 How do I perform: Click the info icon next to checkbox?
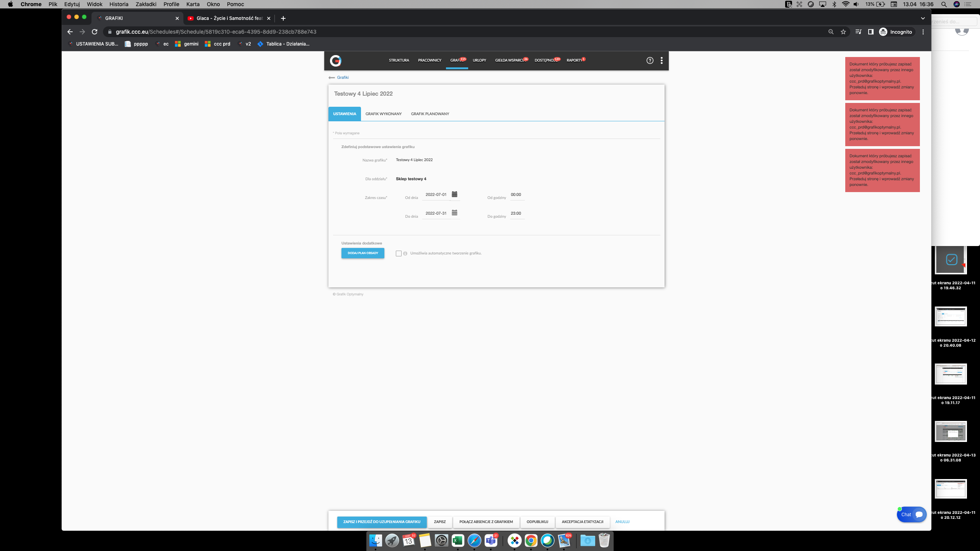coord(405,253)
